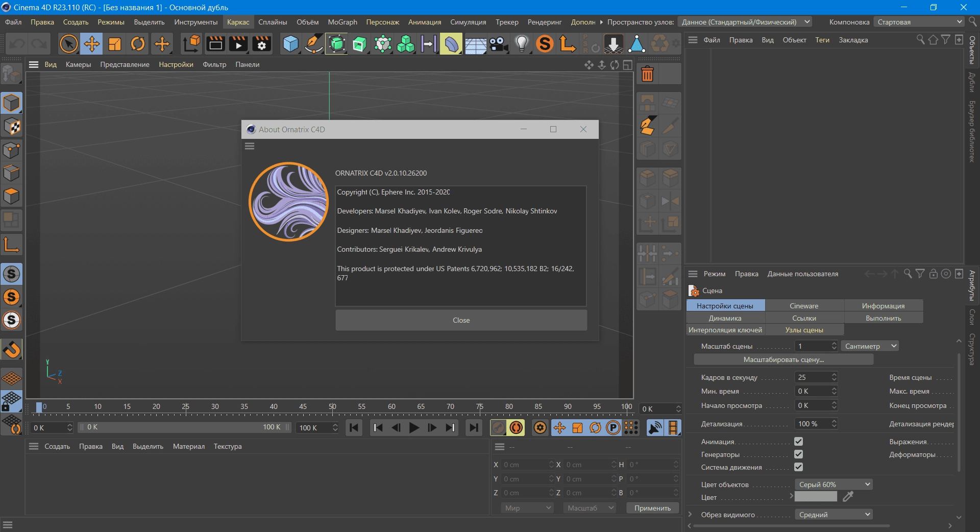Close the About Ornatrix dialog via Close
The image size is (980, 532).
pos(461,320)
